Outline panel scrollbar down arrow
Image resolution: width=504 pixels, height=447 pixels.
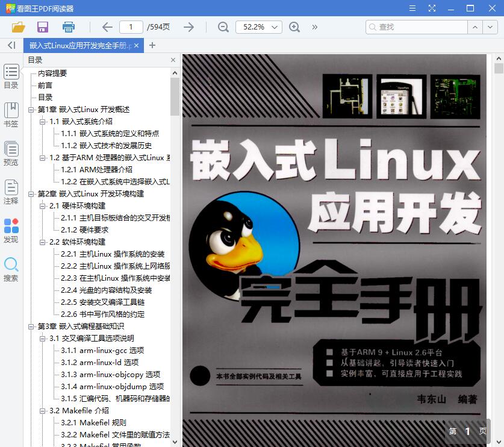[x=175, y=442]
